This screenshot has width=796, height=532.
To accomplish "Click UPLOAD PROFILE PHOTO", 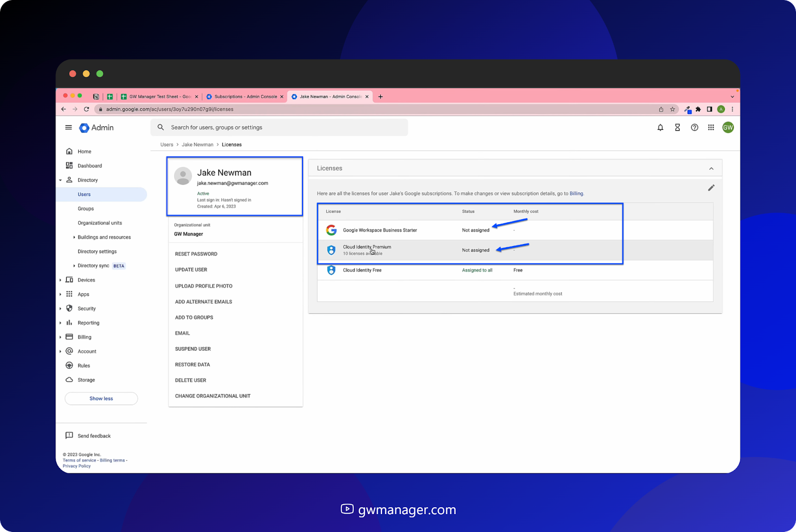I will click(x=203, y=286).
